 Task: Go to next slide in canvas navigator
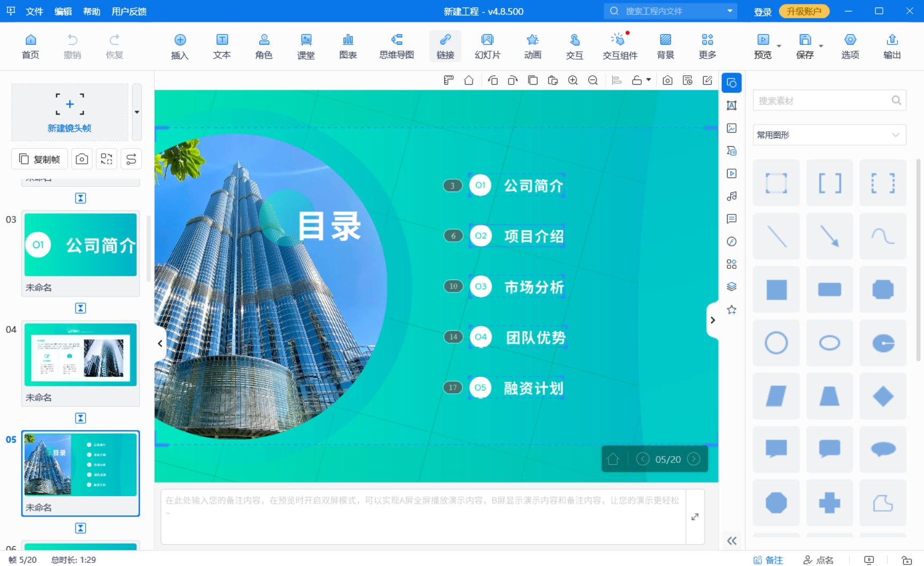(693, 459)
